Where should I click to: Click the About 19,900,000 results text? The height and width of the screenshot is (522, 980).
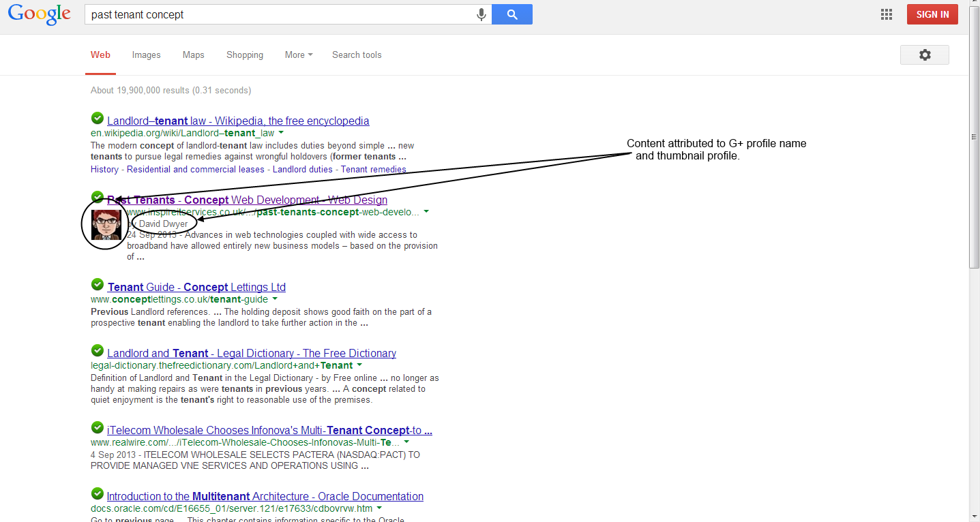170,90
